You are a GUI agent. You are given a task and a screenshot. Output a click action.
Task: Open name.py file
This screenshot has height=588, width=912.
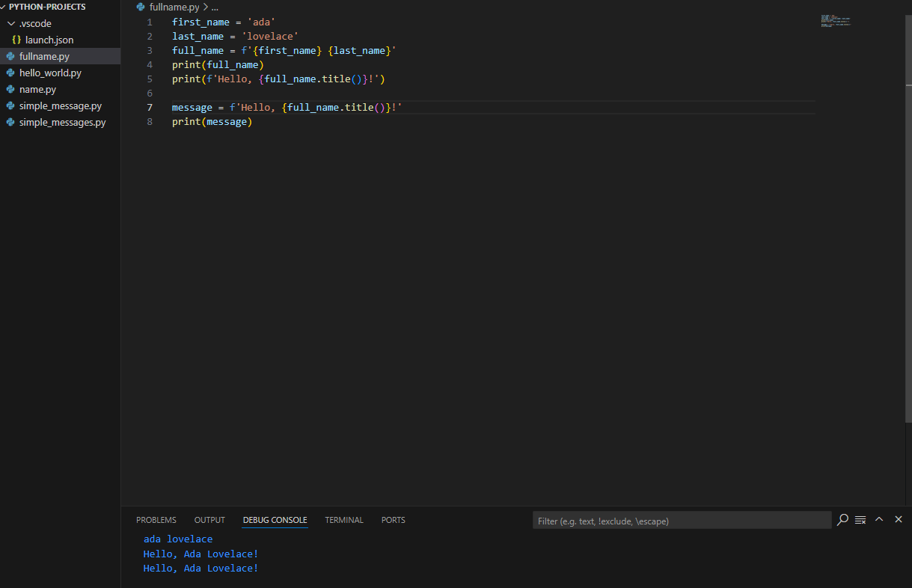coord(37,89)
